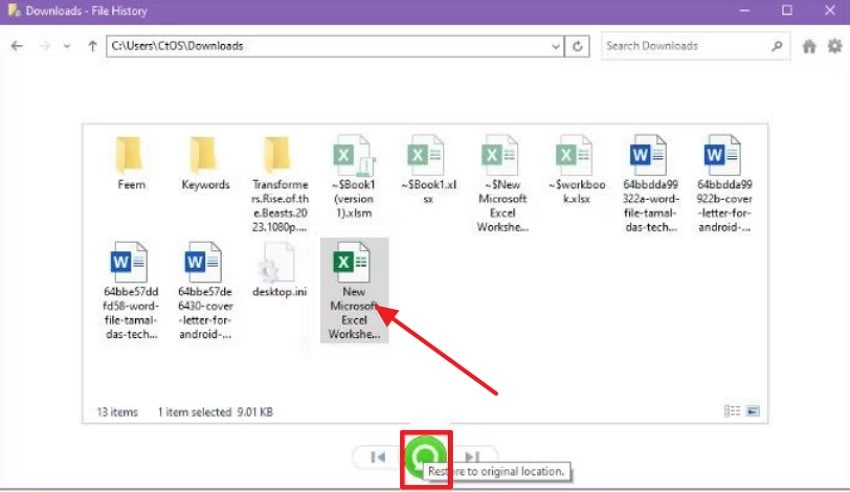Click the green Restore button
The image size is (850, 492).
pos(426,458)
